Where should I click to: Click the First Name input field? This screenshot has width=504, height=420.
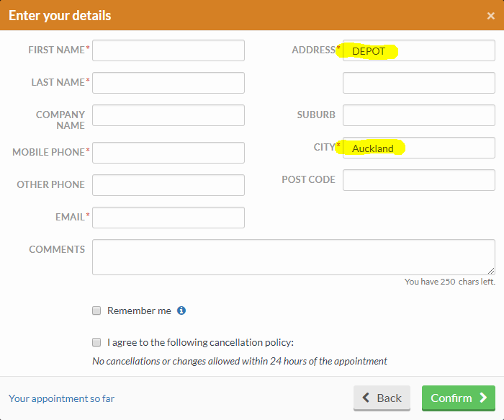click(168, 50)
